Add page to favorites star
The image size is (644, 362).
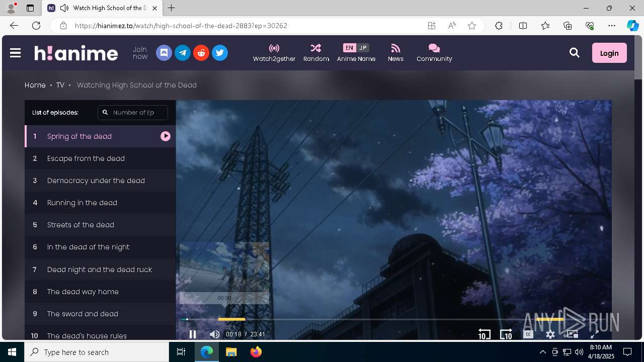click(472, 26)
